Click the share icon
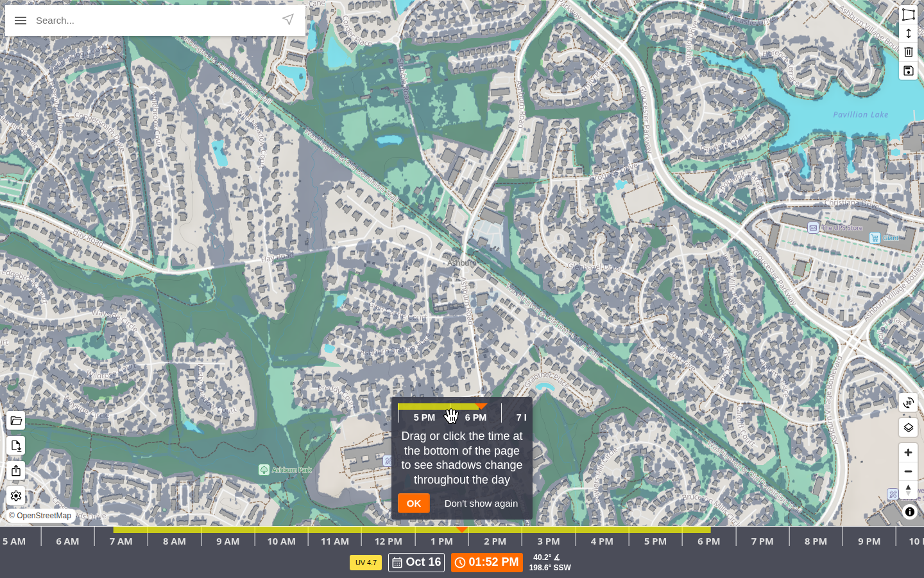The height and width of the screenshot is (578, 924). click(16, 471)
